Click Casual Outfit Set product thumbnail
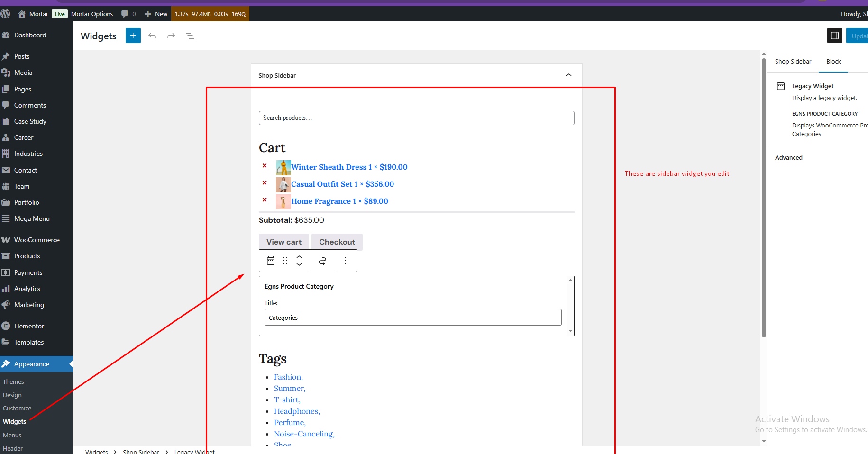 pos(283,185)
